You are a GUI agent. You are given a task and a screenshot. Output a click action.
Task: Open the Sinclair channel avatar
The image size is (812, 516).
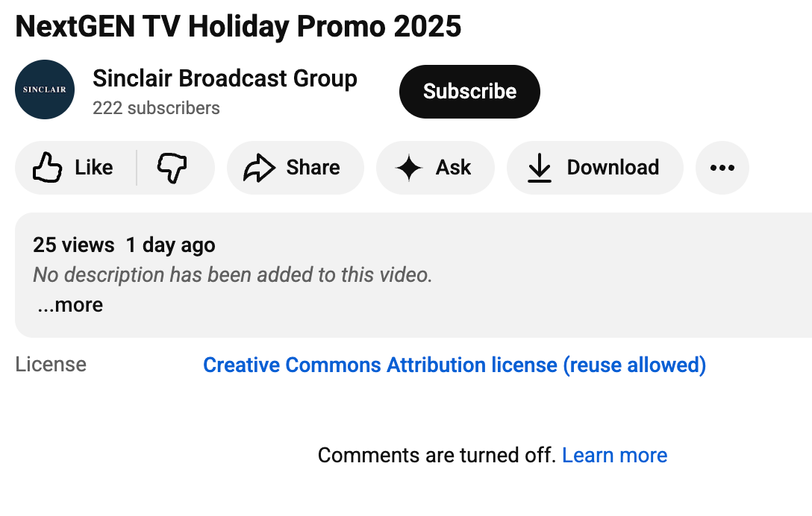(x=45, y=89)
